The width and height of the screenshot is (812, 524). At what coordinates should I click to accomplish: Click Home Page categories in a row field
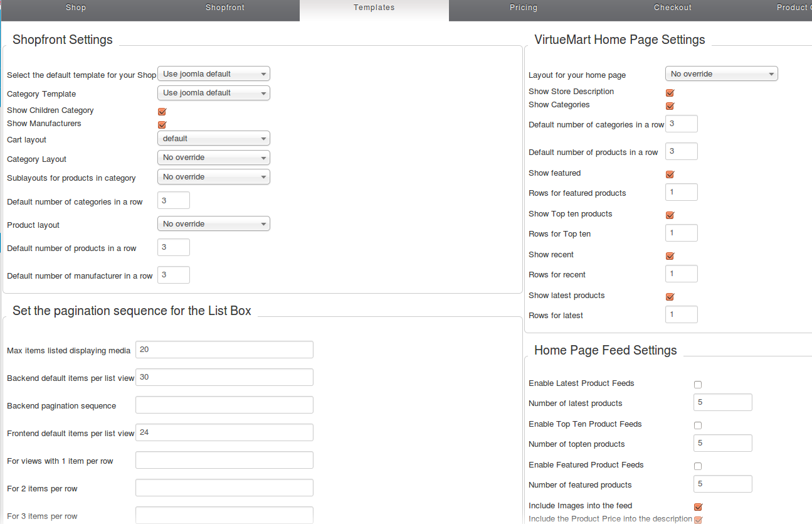click(x=682, y=124)
